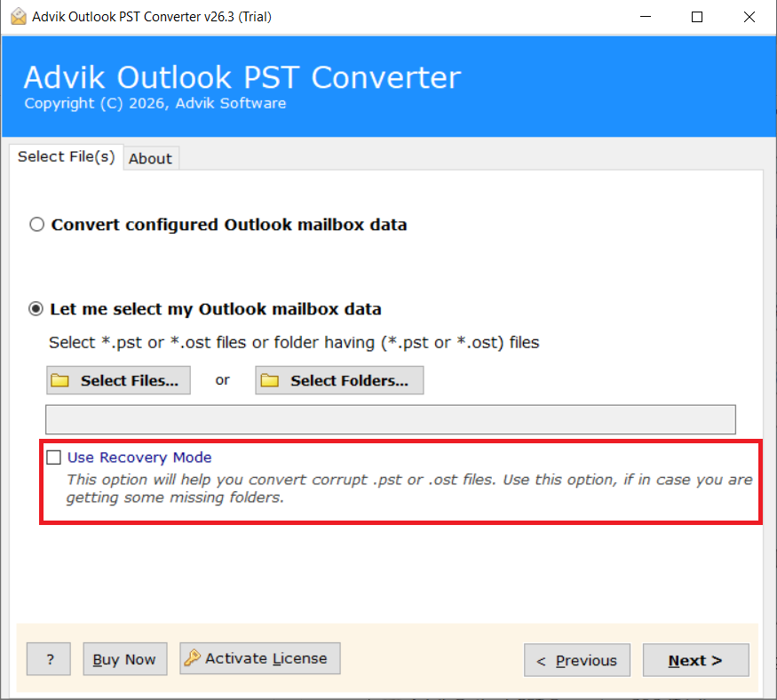
Task: Open help with the ? button
Action: (50, 659)
